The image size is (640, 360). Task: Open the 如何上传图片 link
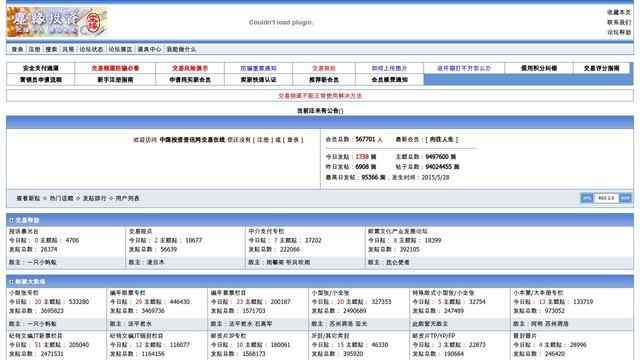389,68
